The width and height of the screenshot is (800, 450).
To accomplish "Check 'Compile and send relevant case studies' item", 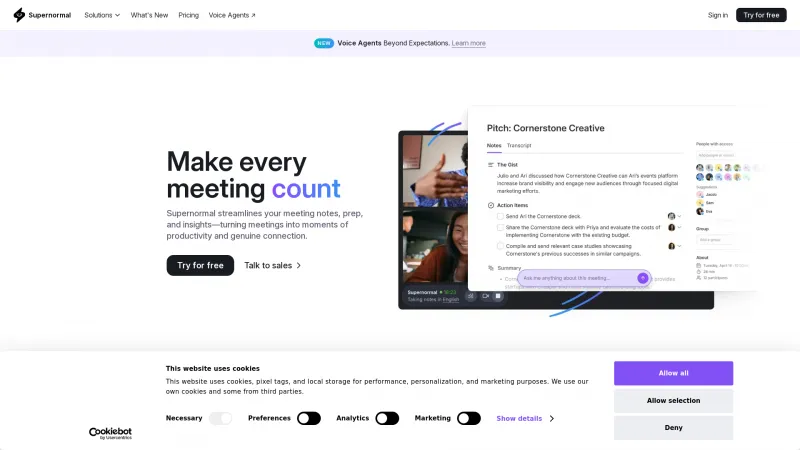I will (x=500, y=246).
